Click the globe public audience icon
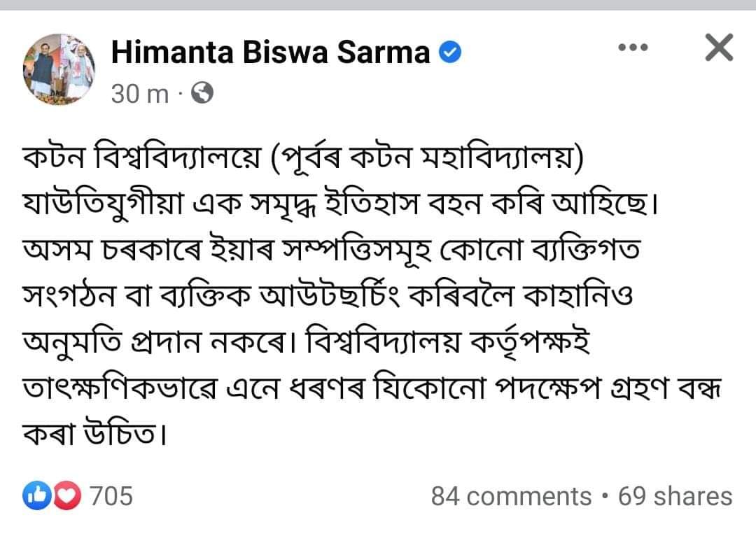 click(x=202, y=94)
